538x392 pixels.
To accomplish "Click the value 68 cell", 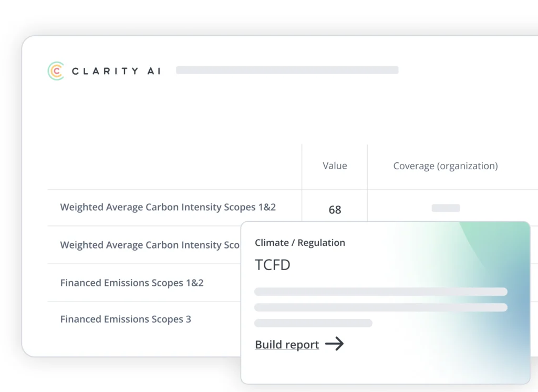I will 335,210.
